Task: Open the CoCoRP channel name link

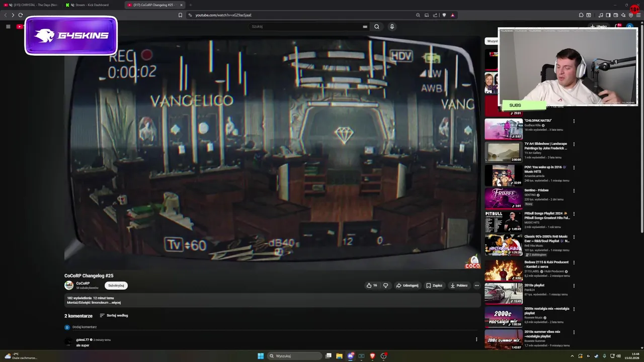Action: [x=83, y=284]
